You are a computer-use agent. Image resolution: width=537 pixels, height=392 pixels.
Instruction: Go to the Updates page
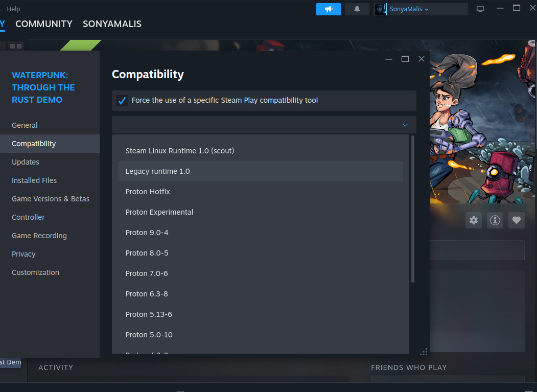(x=50, y=162)
